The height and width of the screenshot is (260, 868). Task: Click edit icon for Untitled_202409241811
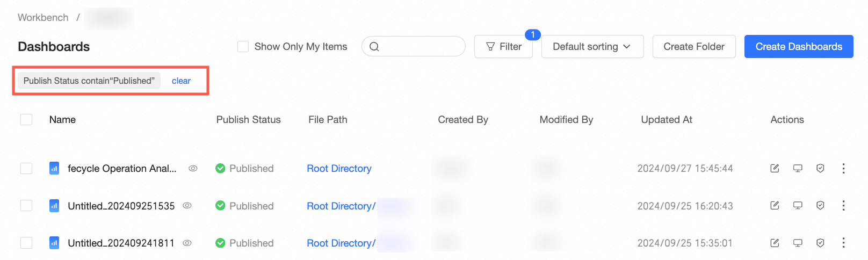[775, 243]
